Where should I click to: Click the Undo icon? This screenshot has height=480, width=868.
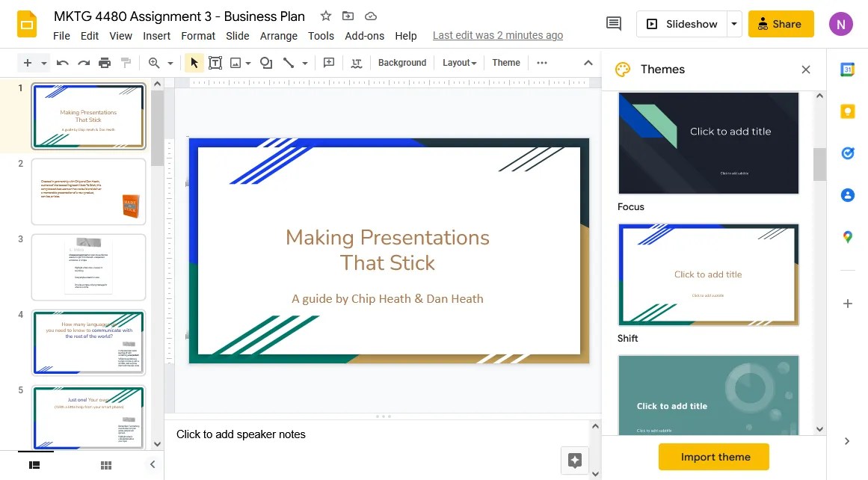63,63
